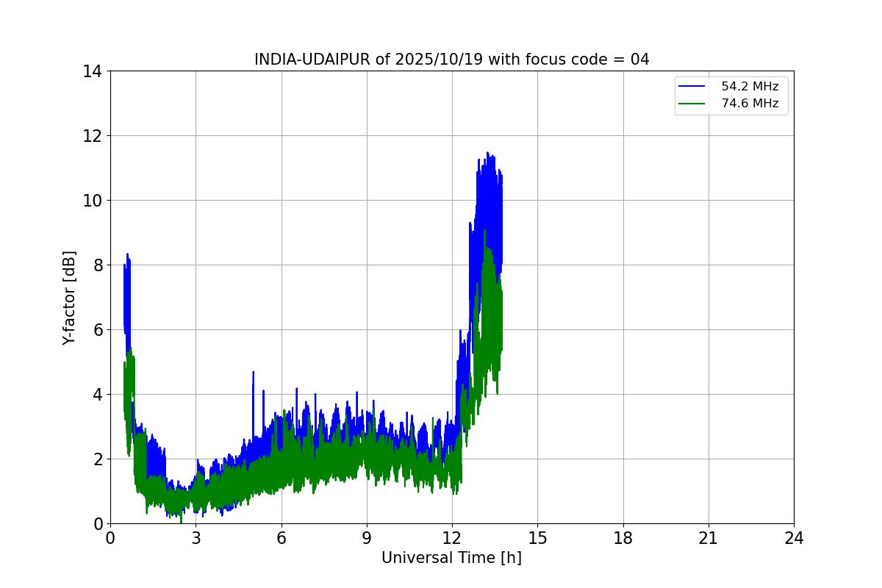
Task: Click the plot title INDIA-UDAIPUR of 2025/10/19
Action: 451,60
